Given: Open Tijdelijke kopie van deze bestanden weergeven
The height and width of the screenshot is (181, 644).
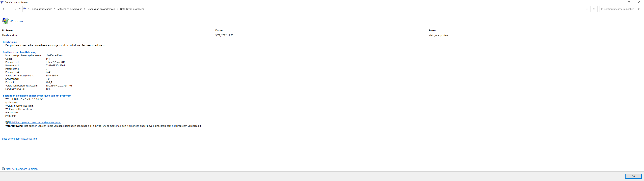Looking at the screenshot, I should pos(35,123).
